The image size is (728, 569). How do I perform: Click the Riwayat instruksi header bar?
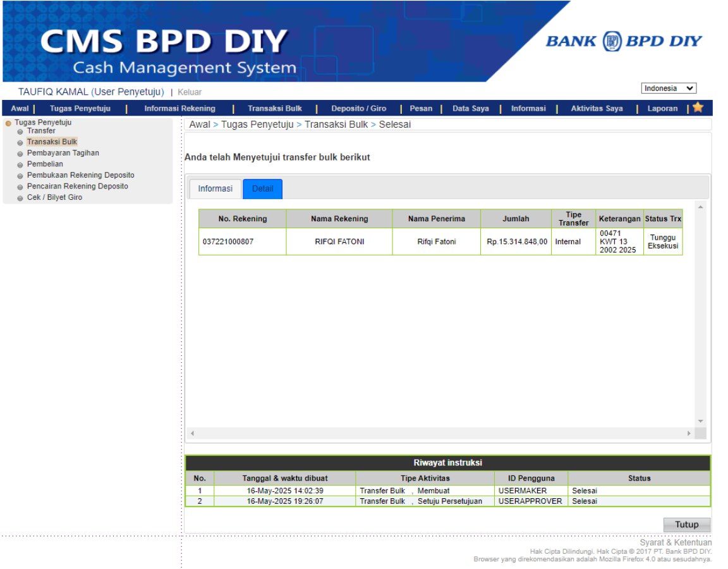coord(447,463)
